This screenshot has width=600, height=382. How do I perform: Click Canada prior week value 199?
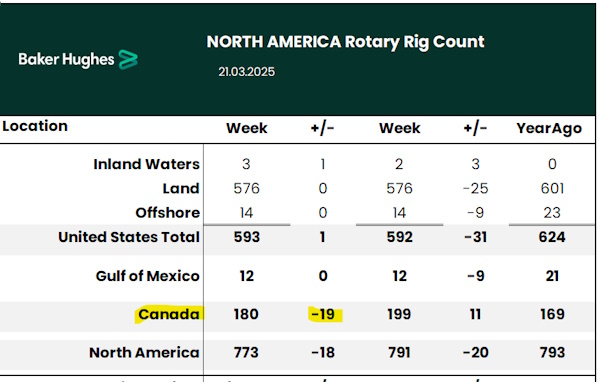399,314
